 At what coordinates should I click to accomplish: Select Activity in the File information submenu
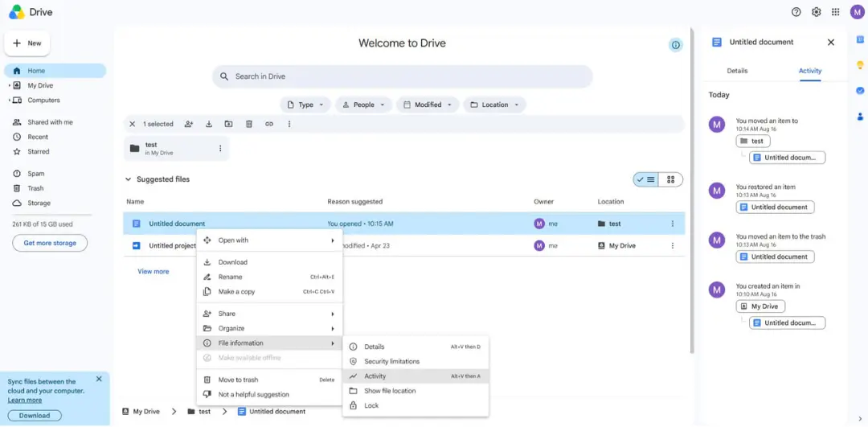[416, 376]
